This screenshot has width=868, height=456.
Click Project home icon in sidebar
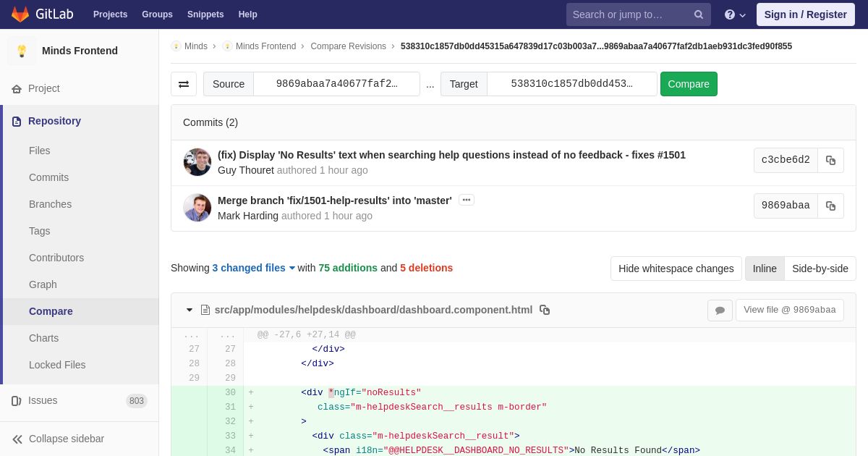(x=16, y=88)
